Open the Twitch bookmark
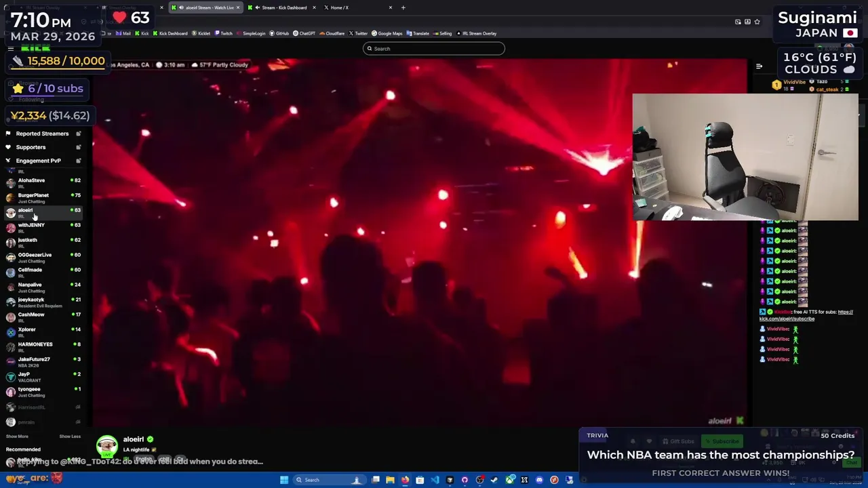This screenshot has width=868, height=488. click(224, 33)
